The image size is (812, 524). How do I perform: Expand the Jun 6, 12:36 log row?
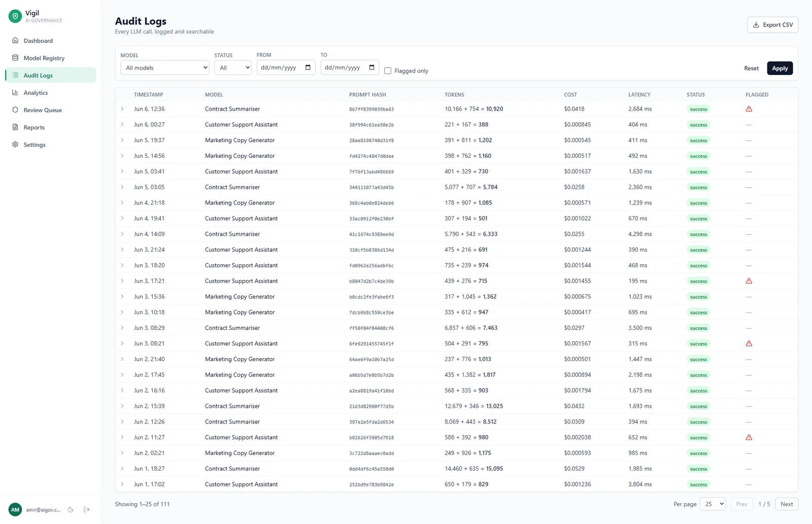(122, 109)
